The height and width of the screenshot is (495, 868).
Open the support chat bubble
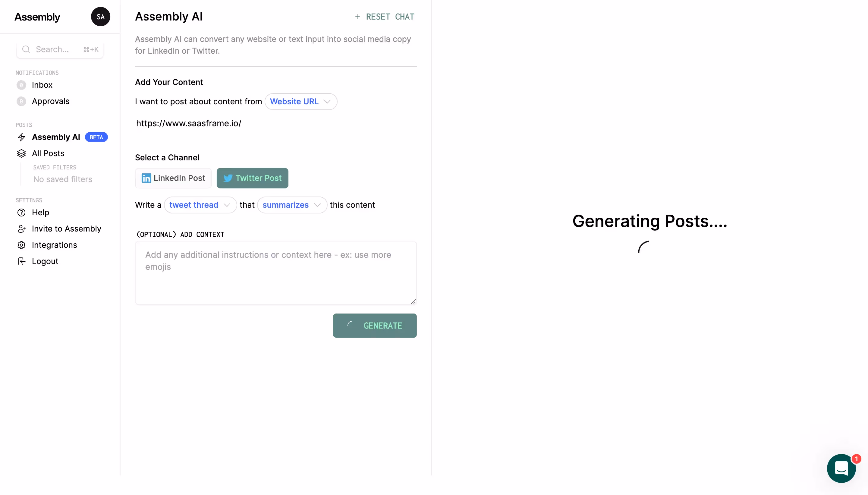pos(841,468)
